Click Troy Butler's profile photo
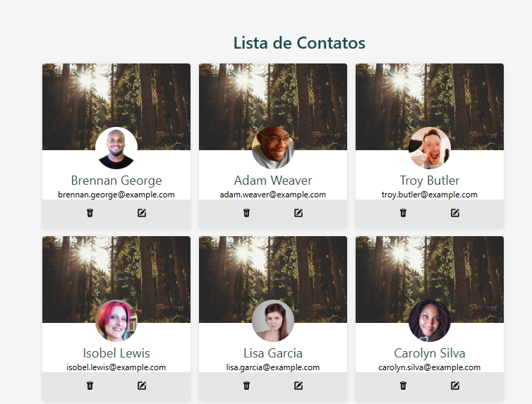The width and height of the screenshot is (532, 404). coord(430,148)
